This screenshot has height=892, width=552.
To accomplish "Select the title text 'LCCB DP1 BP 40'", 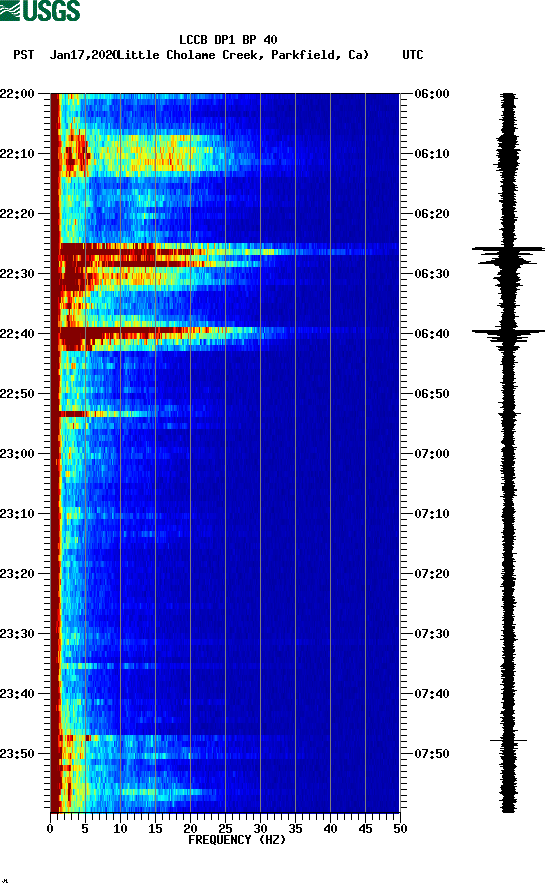I will point(228,40).
